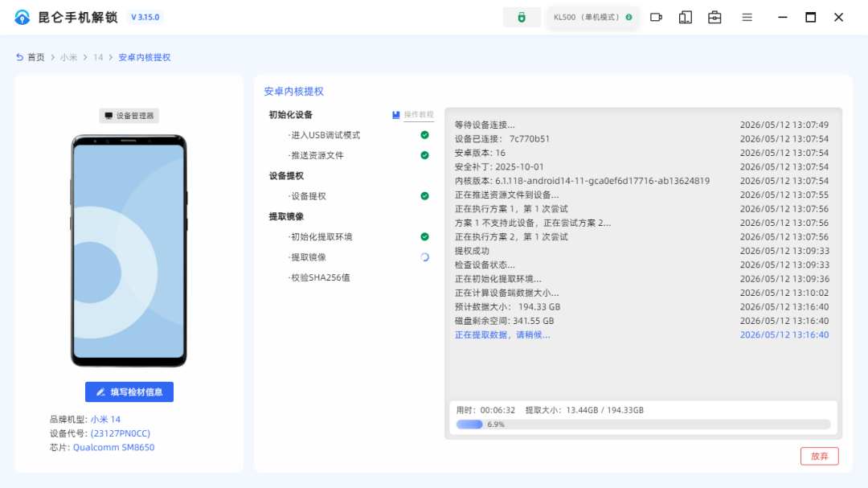Click the extraction progress bar

tap(643, 424)
